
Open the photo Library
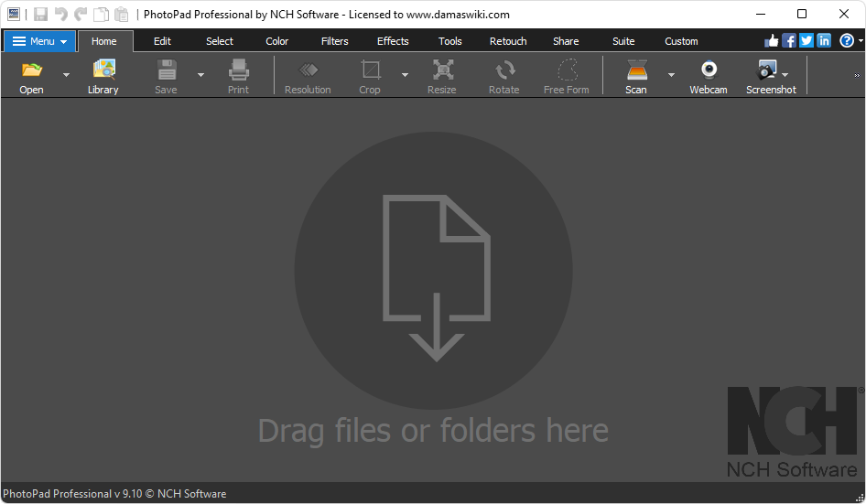(x=103, y=76)
